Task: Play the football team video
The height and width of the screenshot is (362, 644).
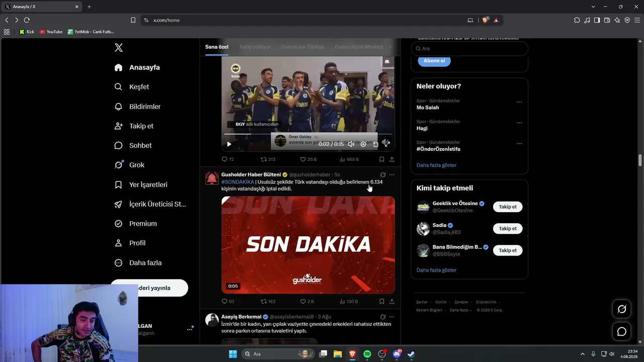Action: coord(229,144)
